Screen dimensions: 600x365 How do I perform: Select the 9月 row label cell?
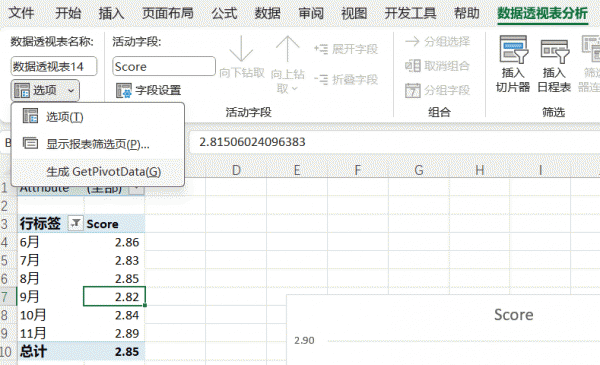[51, 297]
